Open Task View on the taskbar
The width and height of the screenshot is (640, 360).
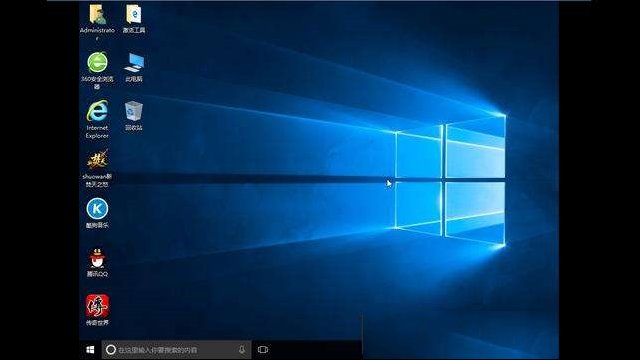(x=263, y=350)
